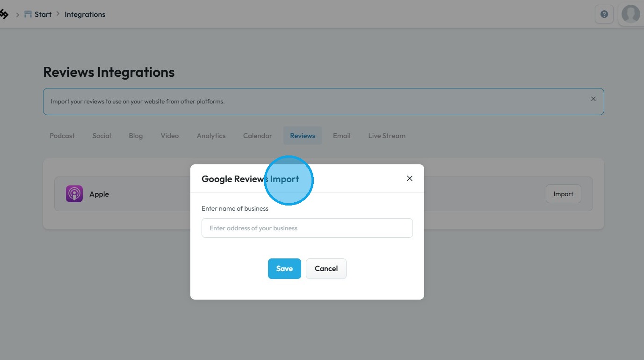Open the Blog integrations tab
644x360 pixels.
click(136, 136)
